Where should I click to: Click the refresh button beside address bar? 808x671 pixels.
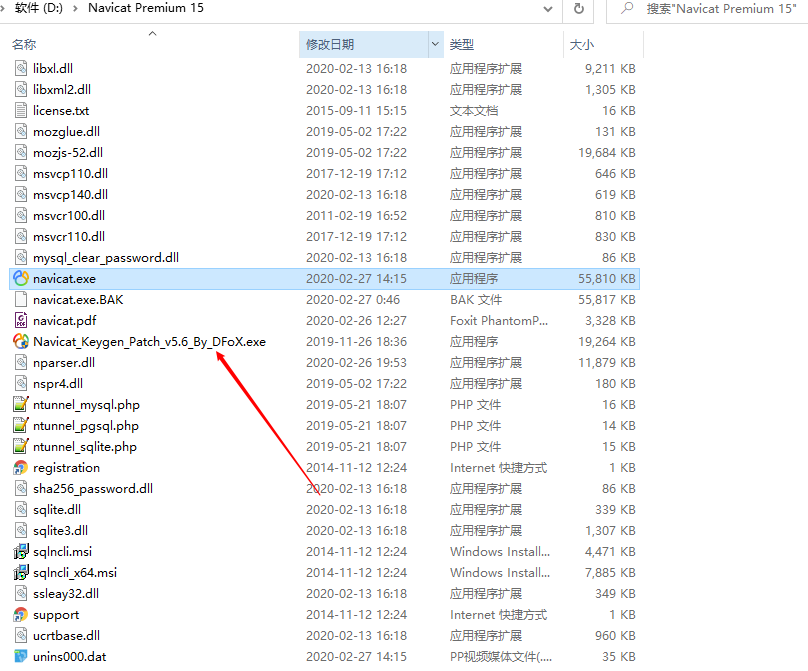coord(579,9)
